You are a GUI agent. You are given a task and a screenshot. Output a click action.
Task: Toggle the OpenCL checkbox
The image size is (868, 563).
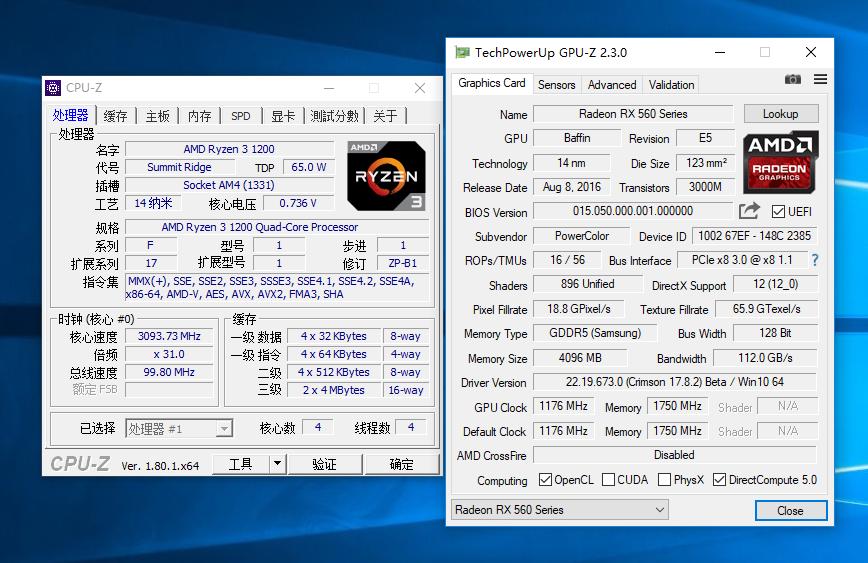(x=545, y=480)
